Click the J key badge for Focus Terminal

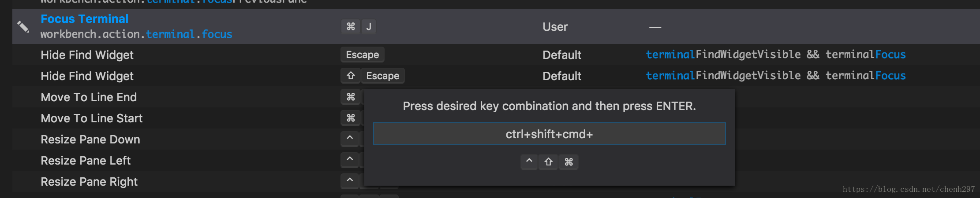point(369,27)
